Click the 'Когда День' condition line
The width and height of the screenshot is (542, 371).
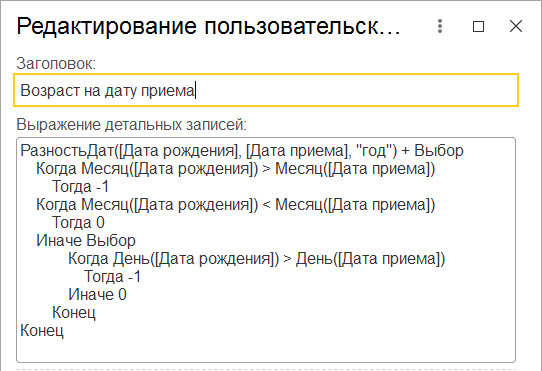257,259
